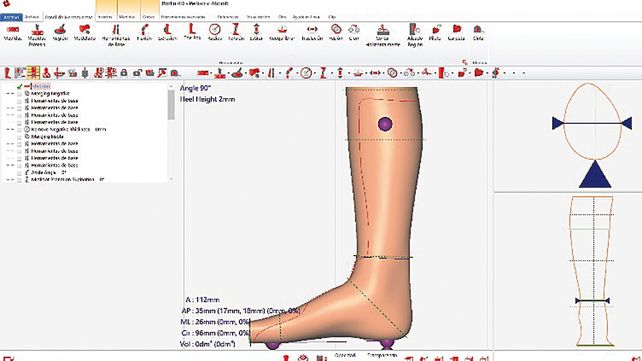Tick checkbox of second Merging row below Remove Negative
Viewport: 642px width, 361px height.
(x=19, y=137)
